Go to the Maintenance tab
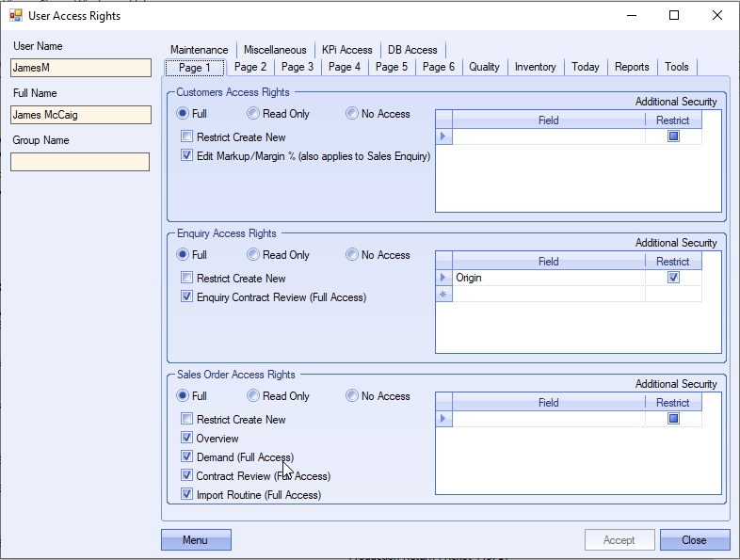 pyautogui.click(x=199, y=50)
